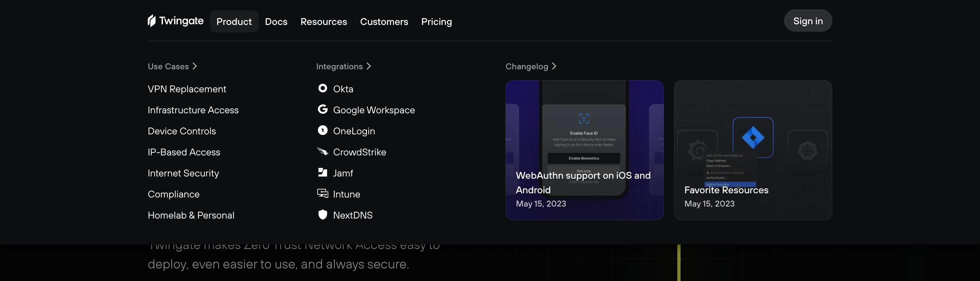Screen dimensions: 980x281
Task: Select the NextDNS text label
Action: click(353, 215)
